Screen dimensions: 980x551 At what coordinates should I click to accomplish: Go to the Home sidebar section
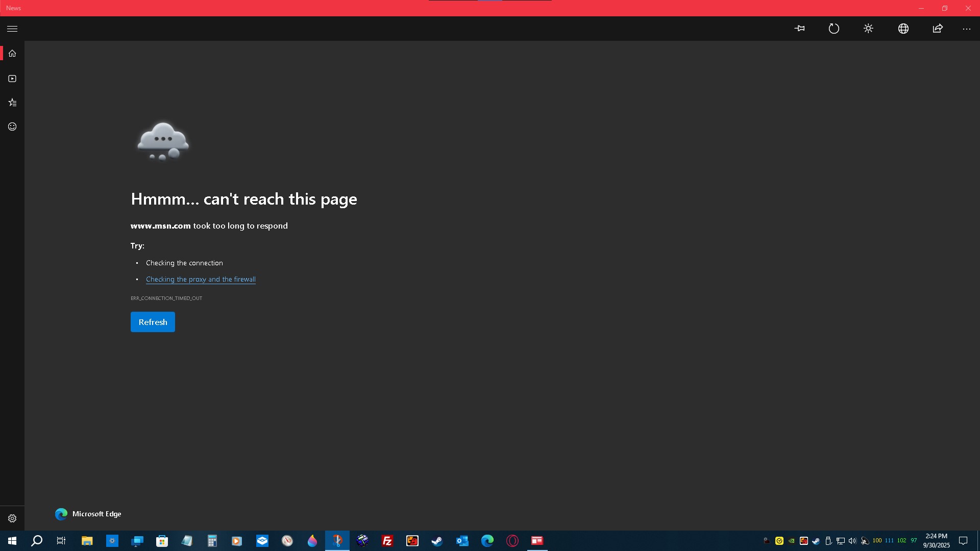(x=12, y=54)
